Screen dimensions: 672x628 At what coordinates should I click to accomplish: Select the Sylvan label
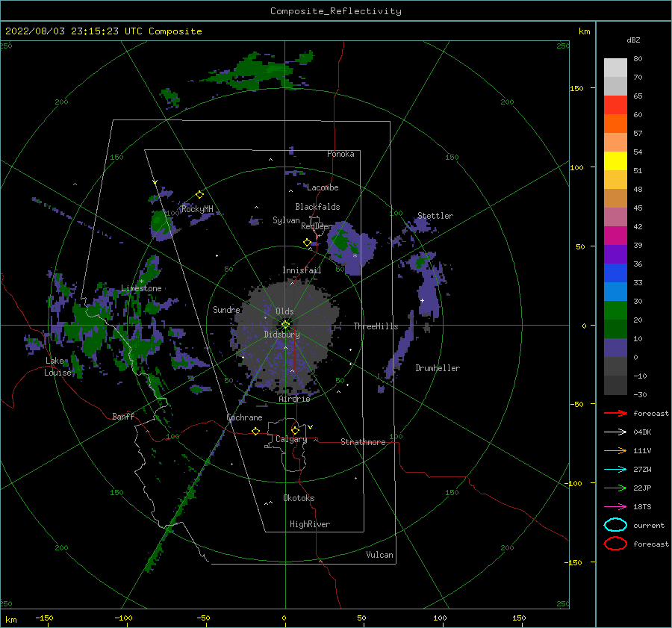tap(286, 220)
